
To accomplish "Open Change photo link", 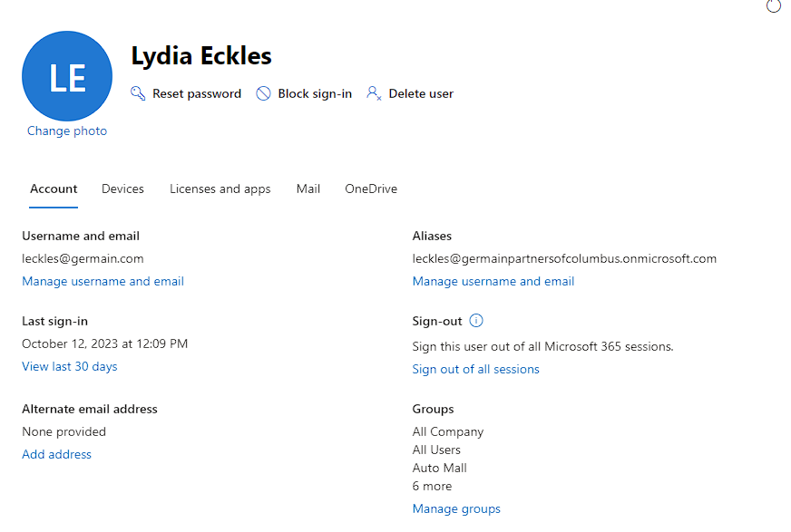I will (x=67, y=131).
